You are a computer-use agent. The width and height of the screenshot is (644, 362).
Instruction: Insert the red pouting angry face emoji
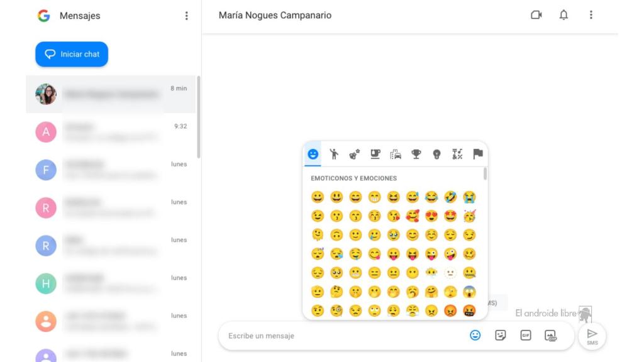coord(450,310)
